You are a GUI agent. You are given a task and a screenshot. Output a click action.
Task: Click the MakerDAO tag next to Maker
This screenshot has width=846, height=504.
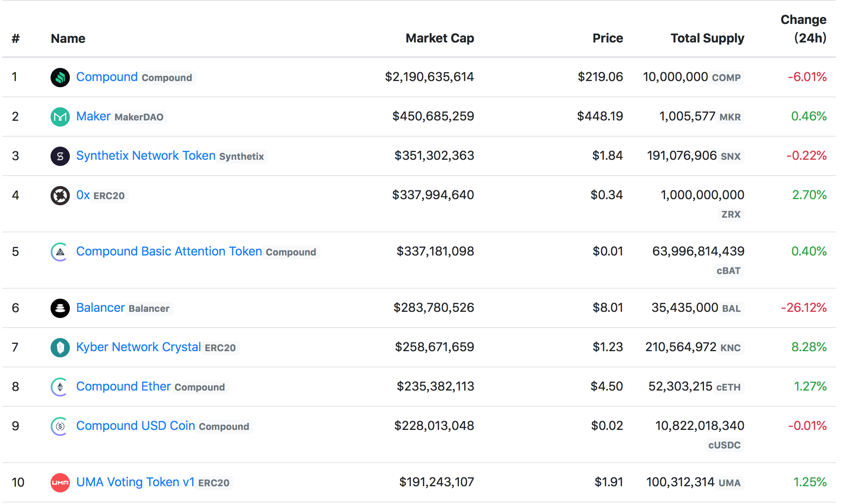(x=139, y=117)
